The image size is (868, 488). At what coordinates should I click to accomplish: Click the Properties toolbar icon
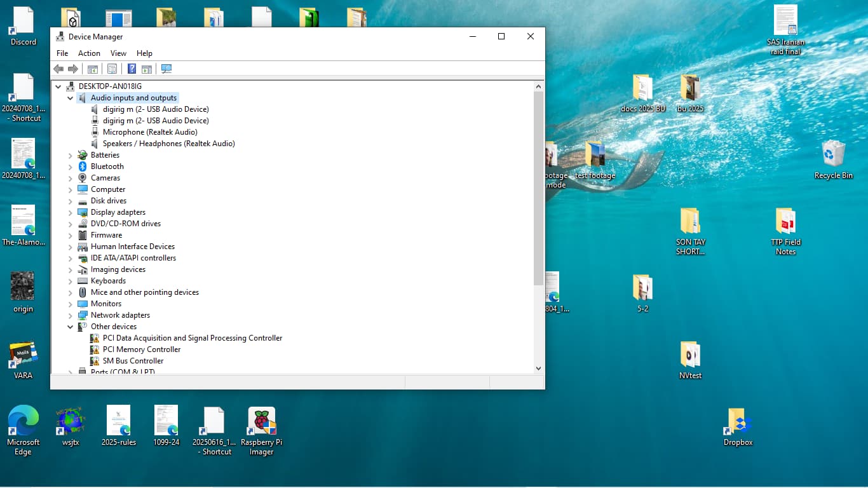click(x=112, y=69)
